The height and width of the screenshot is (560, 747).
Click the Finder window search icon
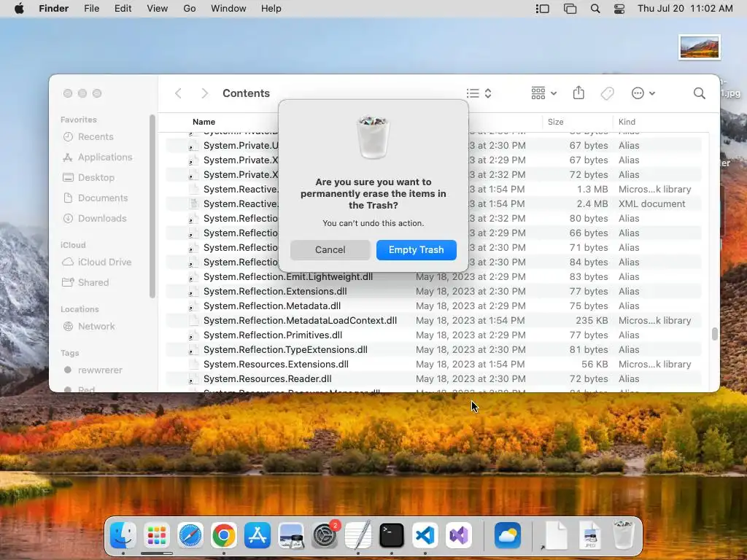(699, 93)
